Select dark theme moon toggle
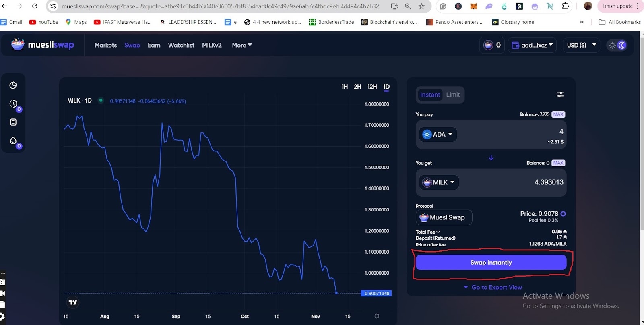This screenshot has width=644, height=325. (x=622, y=45)
